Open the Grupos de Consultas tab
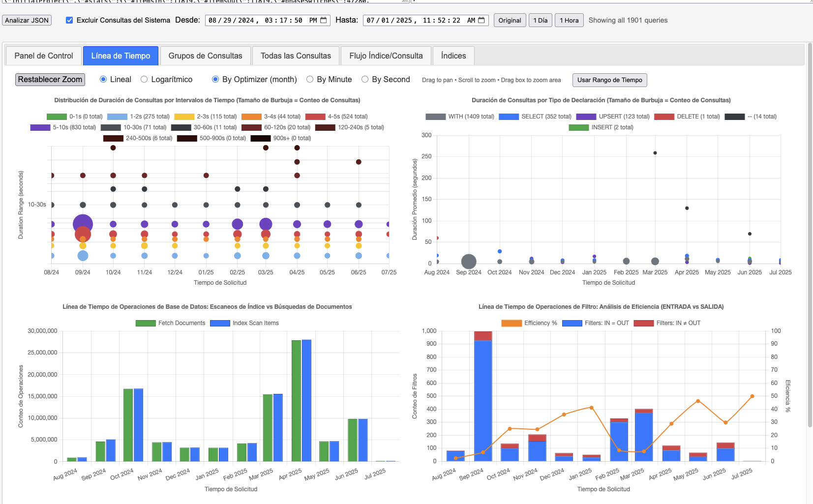This screenshot has height=504, width=813. coord(205,56)
